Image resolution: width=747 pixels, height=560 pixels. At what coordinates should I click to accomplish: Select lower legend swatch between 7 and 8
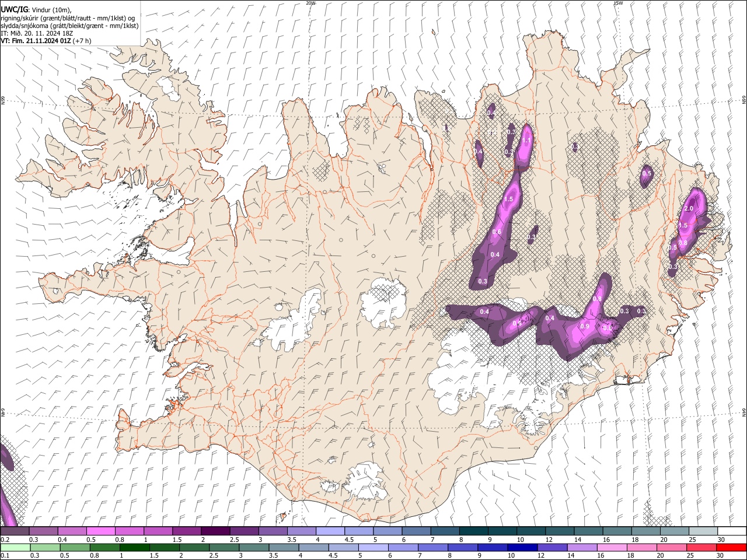point(432,548)
